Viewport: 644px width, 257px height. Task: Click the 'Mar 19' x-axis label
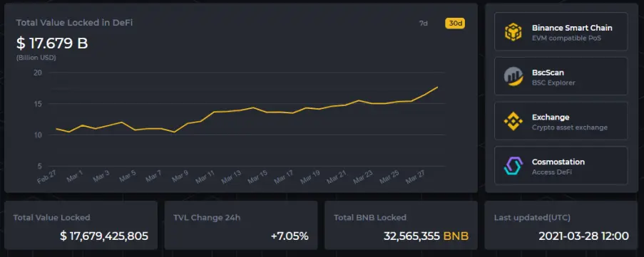point(310,177)
